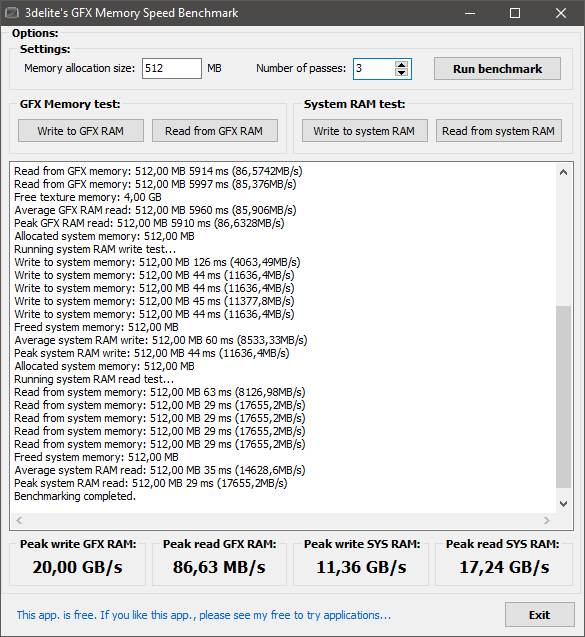
Task: Click the Run benchmark button
Action: point(497,69)
